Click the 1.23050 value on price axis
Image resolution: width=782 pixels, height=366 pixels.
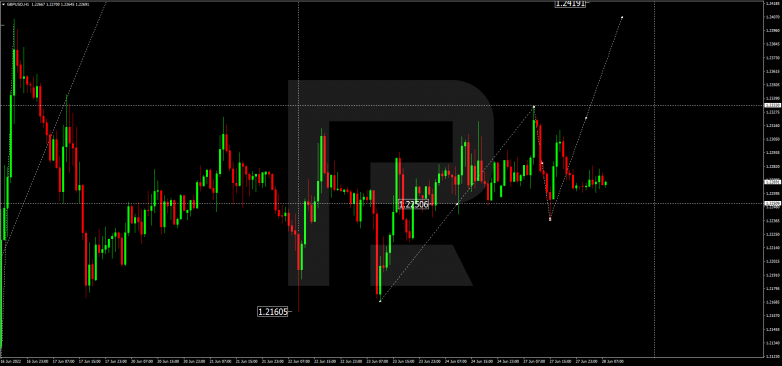click(773, 139)
